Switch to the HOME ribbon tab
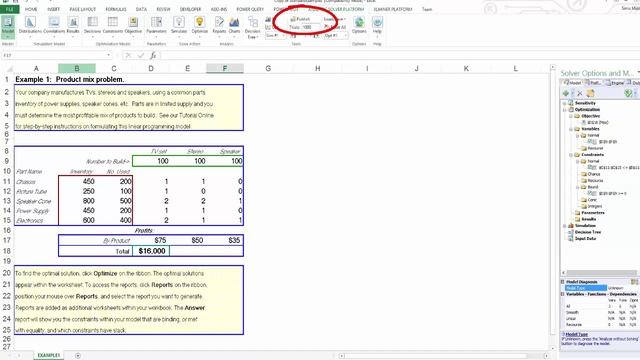Screen dimensions: 640x360 pyautogui.click(x=31, y=9)
